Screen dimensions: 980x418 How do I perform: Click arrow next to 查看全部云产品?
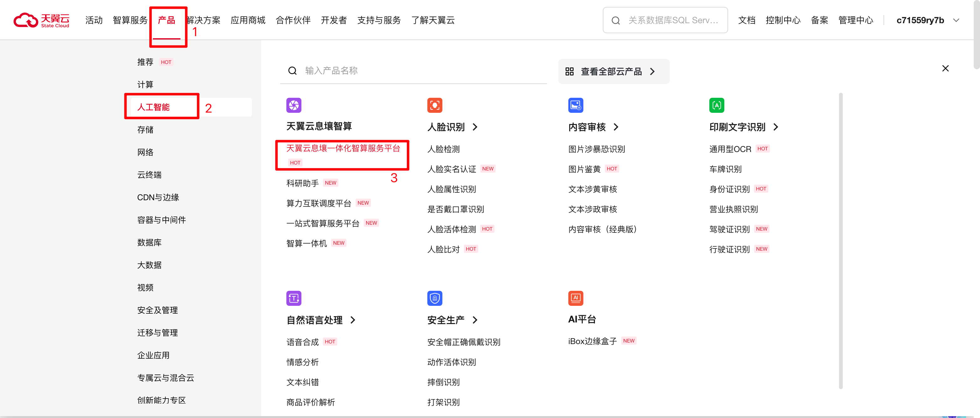(652, 71)
